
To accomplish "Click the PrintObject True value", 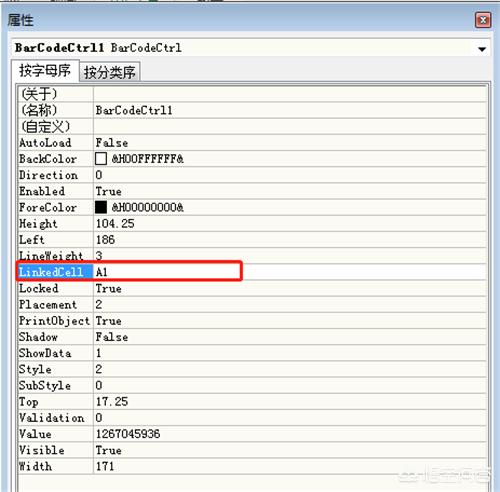I will (109, 321).
